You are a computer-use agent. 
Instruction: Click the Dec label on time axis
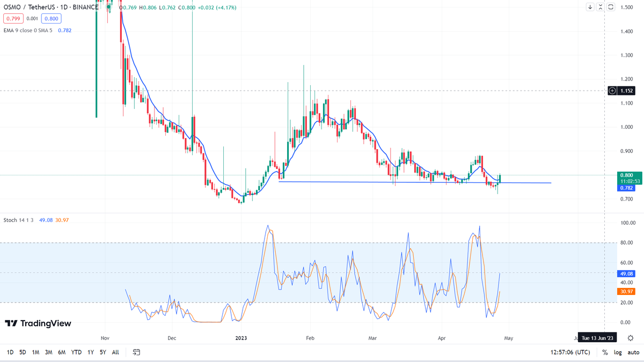(172, 338)
